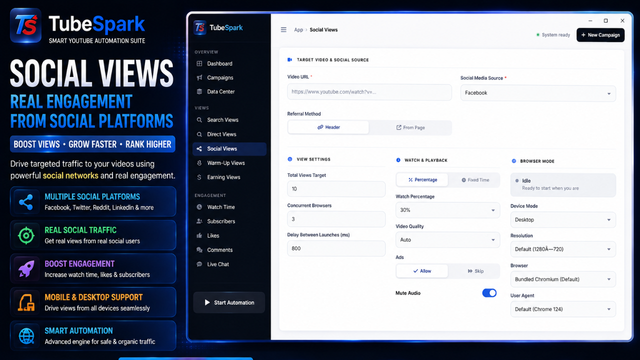The height and width of the screenshot is (360, 640).
Task: Toggle the Mute Audio switch
Action: click(489, 293)
